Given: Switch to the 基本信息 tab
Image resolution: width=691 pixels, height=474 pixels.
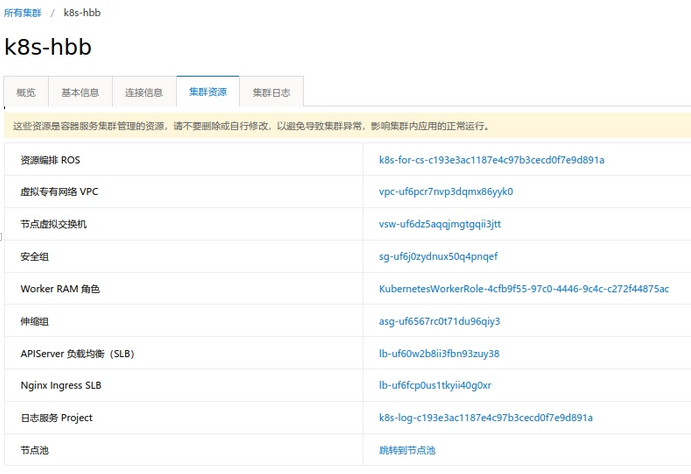Looking at the screenshot, I should (x=80, y=92).
